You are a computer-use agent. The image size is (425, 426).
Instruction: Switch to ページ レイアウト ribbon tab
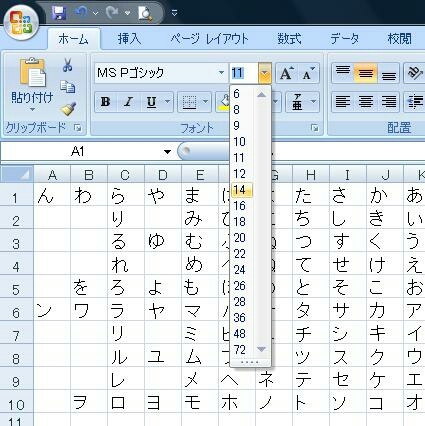tap(209, 39)
